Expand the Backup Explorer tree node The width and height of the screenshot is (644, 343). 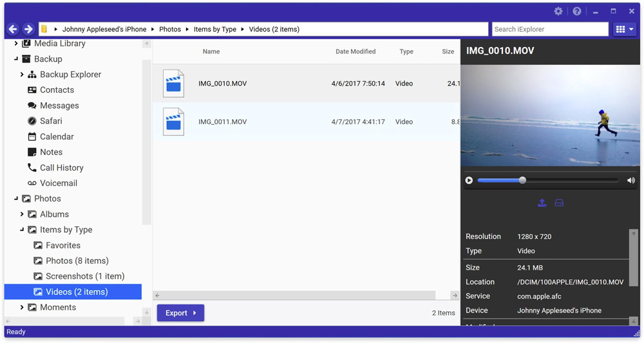pos(22,75)
